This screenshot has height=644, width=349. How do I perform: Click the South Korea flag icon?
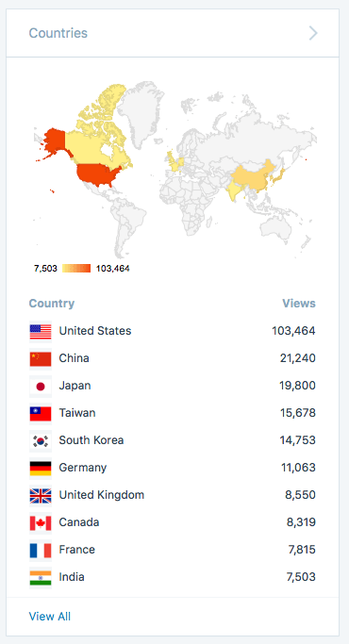(41, 440)
